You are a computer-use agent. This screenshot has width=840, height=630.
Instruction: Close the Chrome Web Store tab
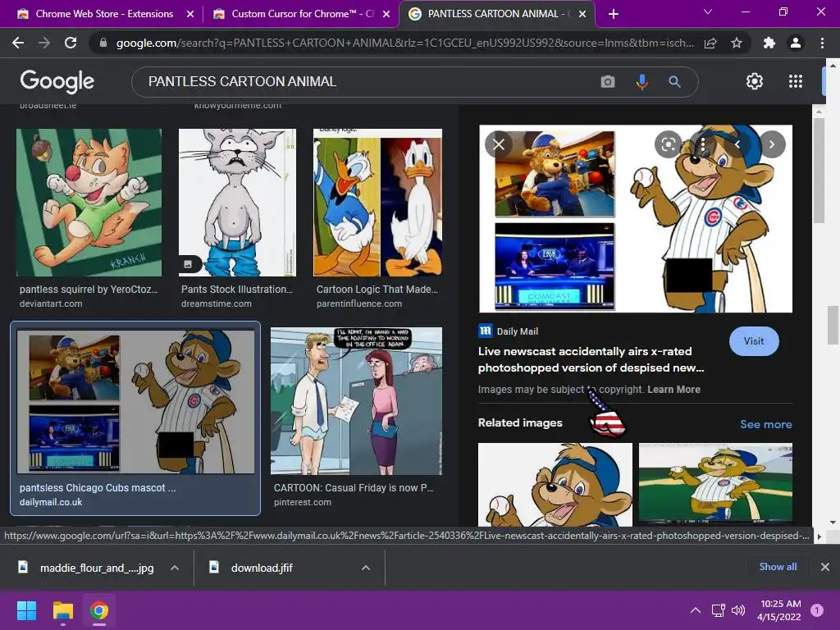190,14
